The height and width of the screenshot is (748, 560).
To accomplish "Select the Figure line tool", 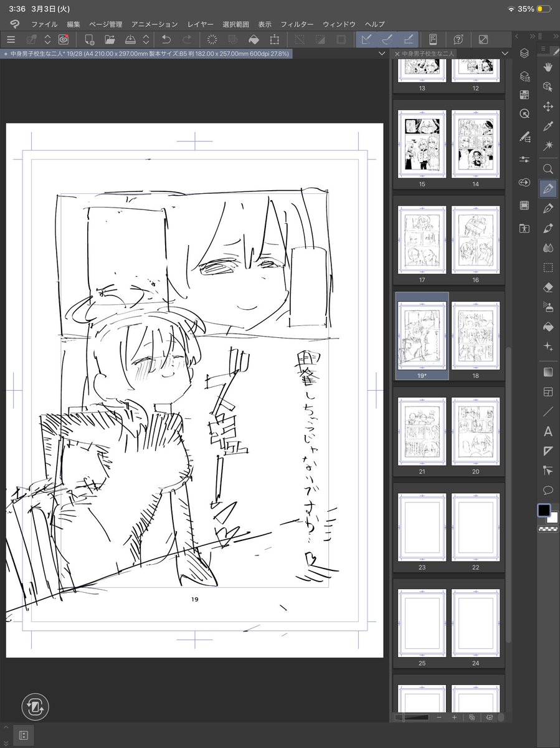I will (x=548, y=411).
